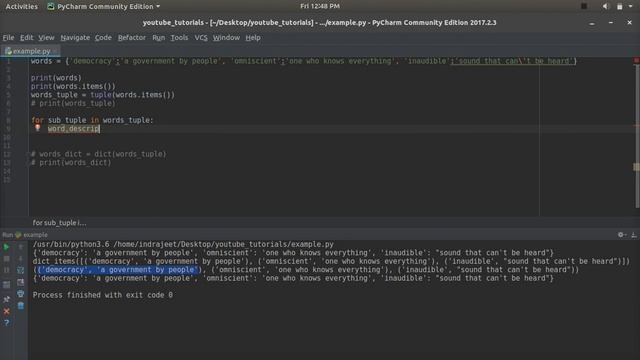Click the 'print(words)' code line
Image resolution: width=640 pixels, height=360 pixels.
[x=56, y=78]
